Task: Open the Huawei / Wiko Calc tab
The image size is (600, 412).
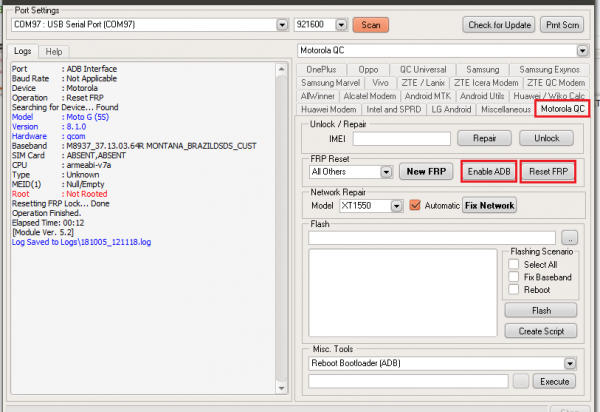Action: [549, 96]
